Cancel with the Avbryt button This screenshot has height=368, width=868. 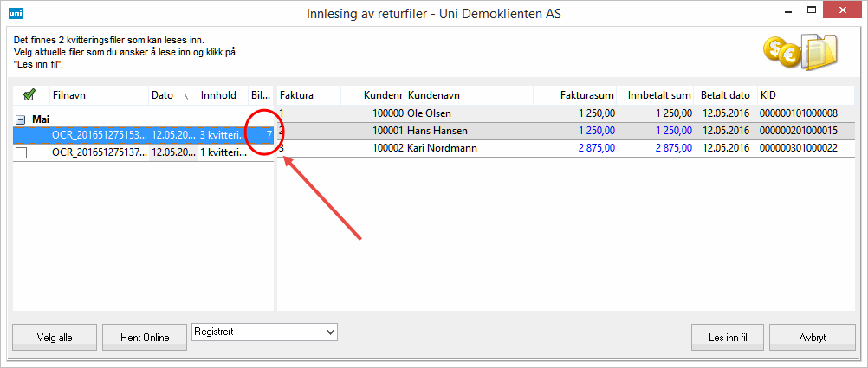[x=812, y=337]
